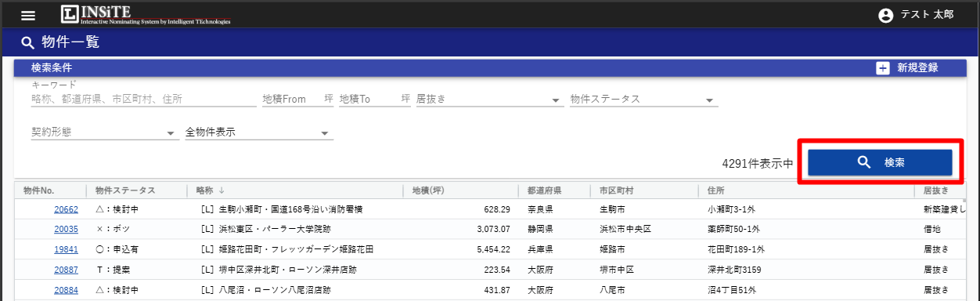Open property link 20662
The image size is (980, 301).
tap(66, 209)
